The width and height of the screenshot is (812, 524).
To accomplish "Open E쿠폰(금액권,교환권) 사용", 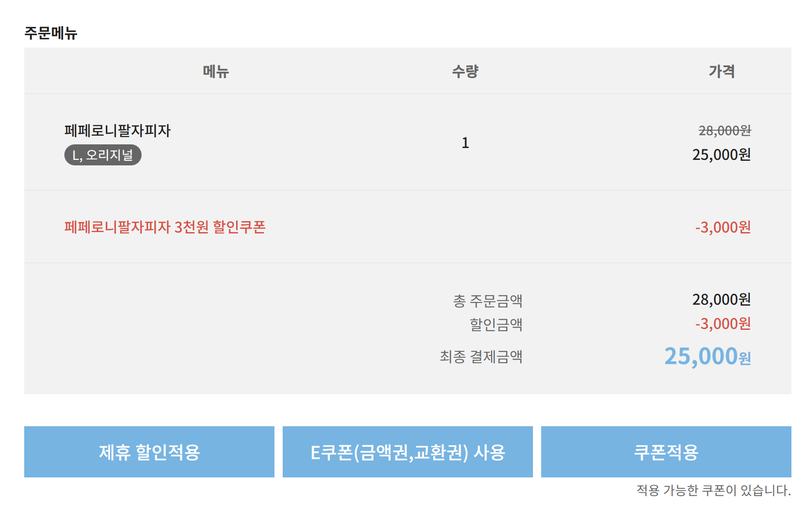I will pyautogui.click(x=407, y=452).
